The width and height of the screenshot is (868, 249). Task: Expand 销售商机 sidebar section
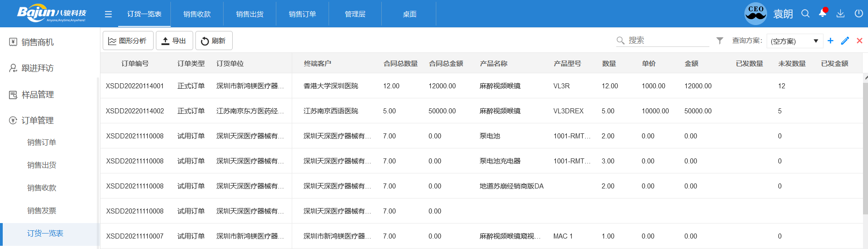(37, 42)
